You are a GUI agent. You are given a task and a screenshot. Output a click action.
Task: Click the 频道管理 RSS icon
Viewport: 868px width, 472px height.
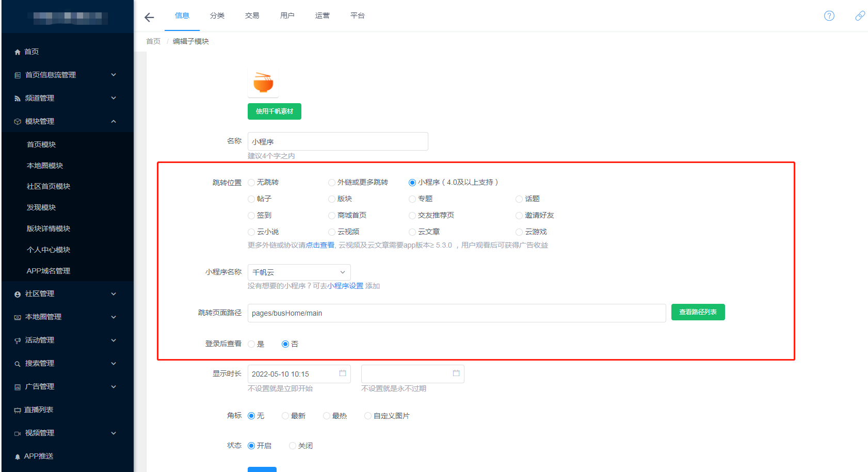coord(18,99)
